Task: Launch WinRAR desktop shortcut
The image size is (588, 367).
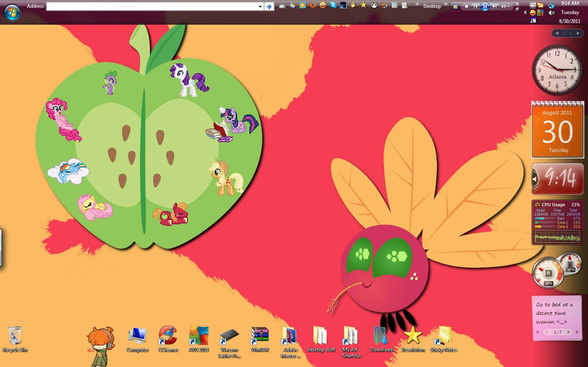Action: pyautogui.click(x=260, y=340)
